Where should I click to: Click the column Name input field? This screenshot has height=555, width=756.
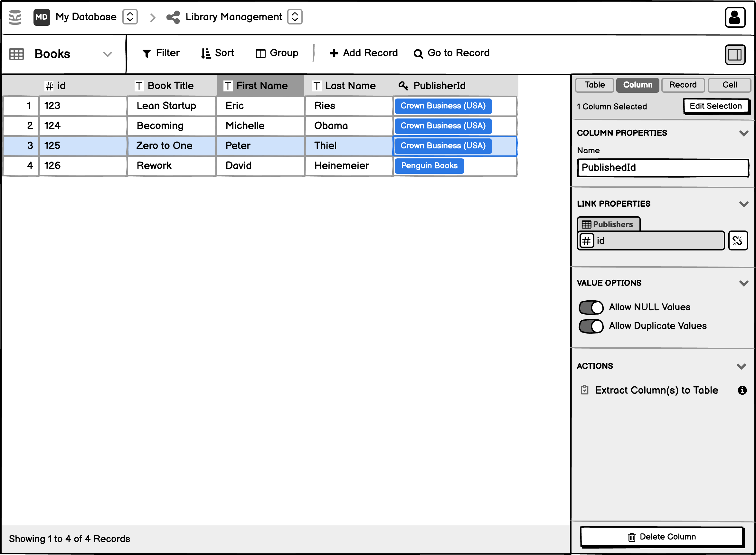point(663,168)
